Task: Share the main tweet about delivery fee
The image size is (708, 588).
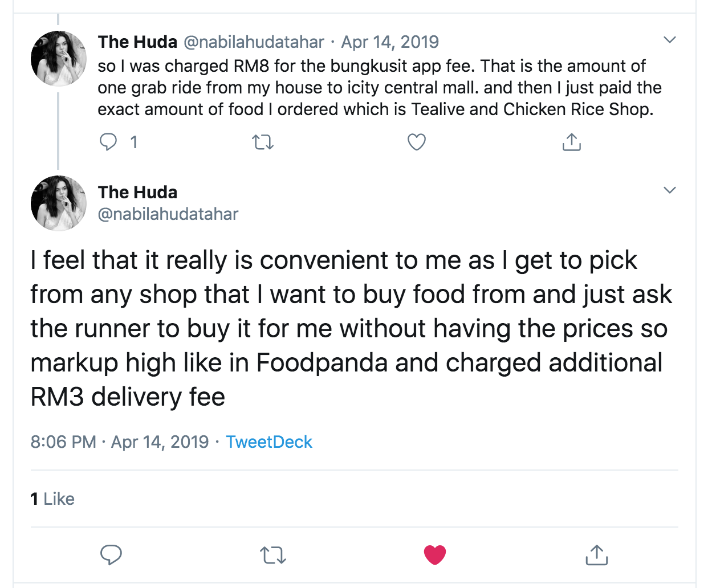Action: (597, 554)
